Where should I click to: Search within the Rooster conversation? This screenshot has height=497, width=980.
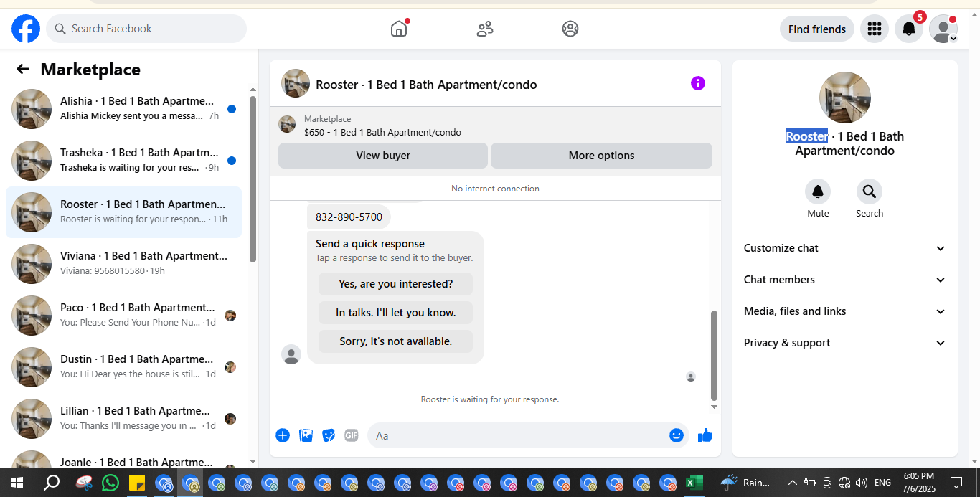(870, 191)
